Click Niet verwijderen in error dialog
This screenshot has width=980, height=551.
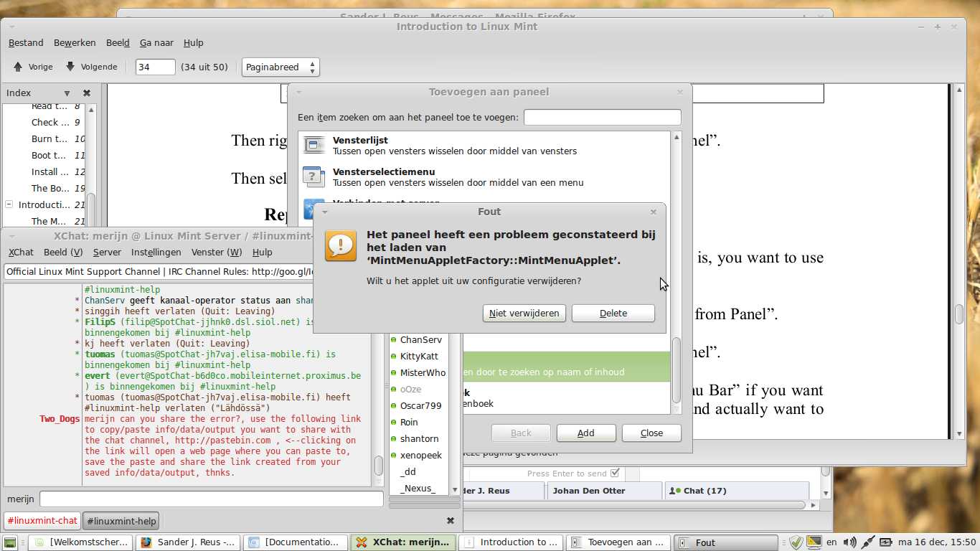524,314
